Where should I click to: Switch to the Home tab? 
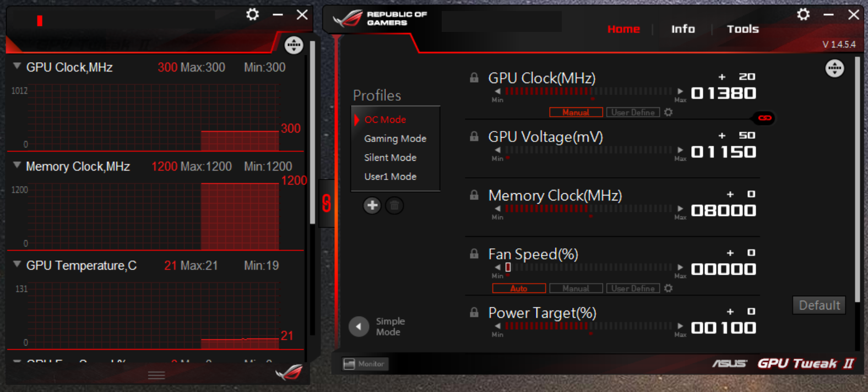(x=623, y=29)
